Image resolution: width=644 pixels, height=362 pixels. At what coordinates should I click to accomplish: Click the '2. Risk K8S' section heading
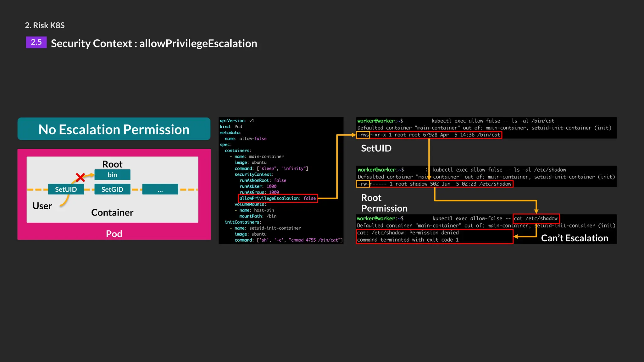[x=45, y=25]
